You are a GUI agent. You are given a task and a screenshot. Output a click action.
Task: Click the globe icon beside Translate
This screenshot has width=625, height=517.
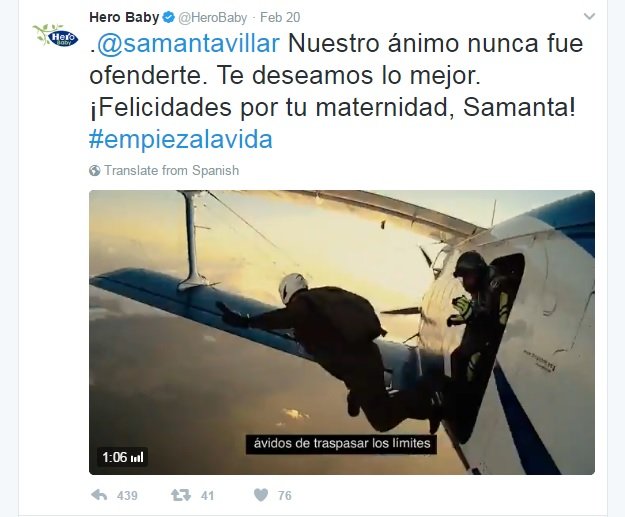tap(95, 171)
